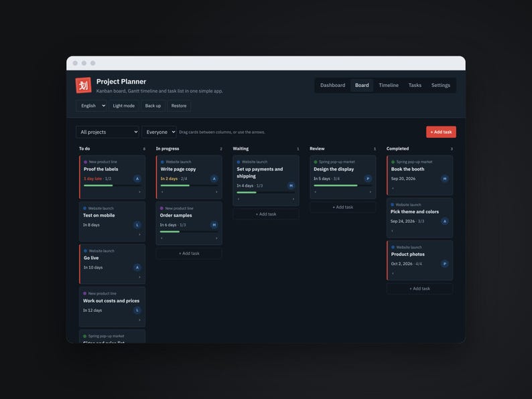Click the '1 day late' label

[x=92, y=179]
